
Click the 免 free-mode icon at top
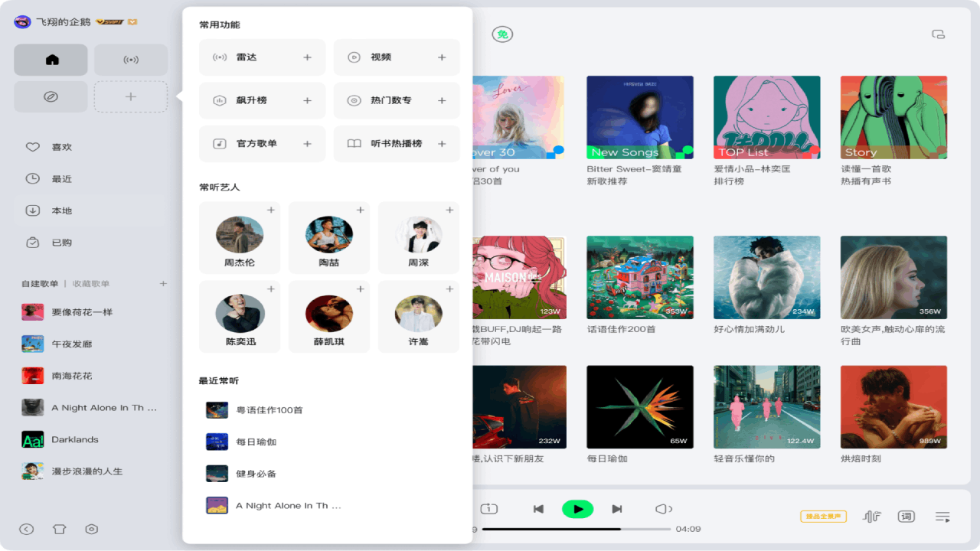501,35
